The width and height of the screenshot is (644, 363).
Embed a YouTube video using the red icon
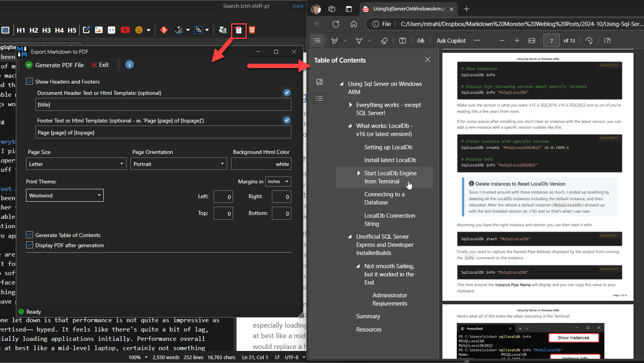click(x=125, y=30)
